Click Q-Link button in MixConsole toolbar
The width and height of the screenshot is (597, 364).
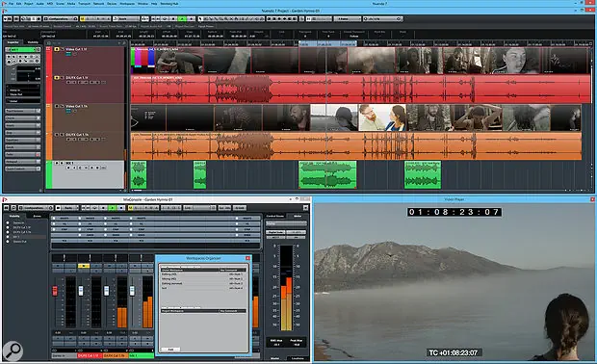[240, 208]
